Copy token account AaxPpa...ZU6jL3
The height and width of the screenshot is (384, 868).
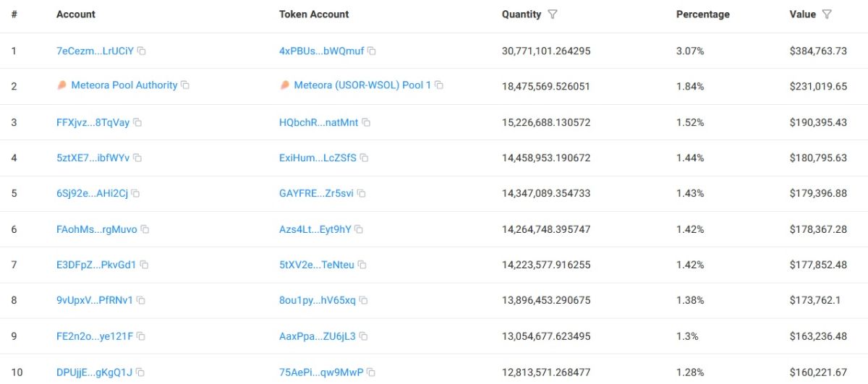pyautogui.click(x=364, y=336)
